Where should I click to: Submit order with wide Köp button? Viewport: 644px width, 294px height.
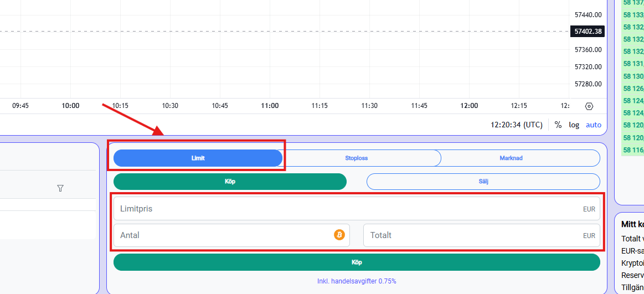(357, 262)
